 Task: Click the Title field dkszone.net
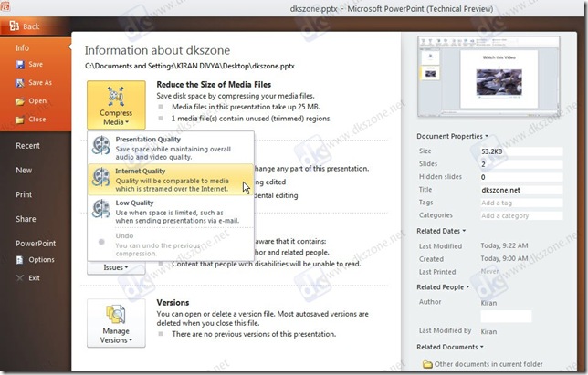point(521,190)
